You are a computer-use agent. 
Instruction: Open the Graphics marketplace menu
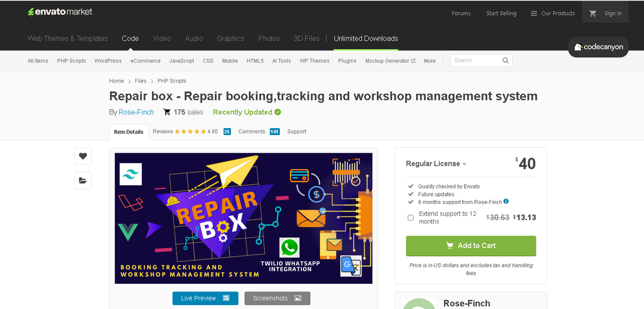tap(230, 38)
